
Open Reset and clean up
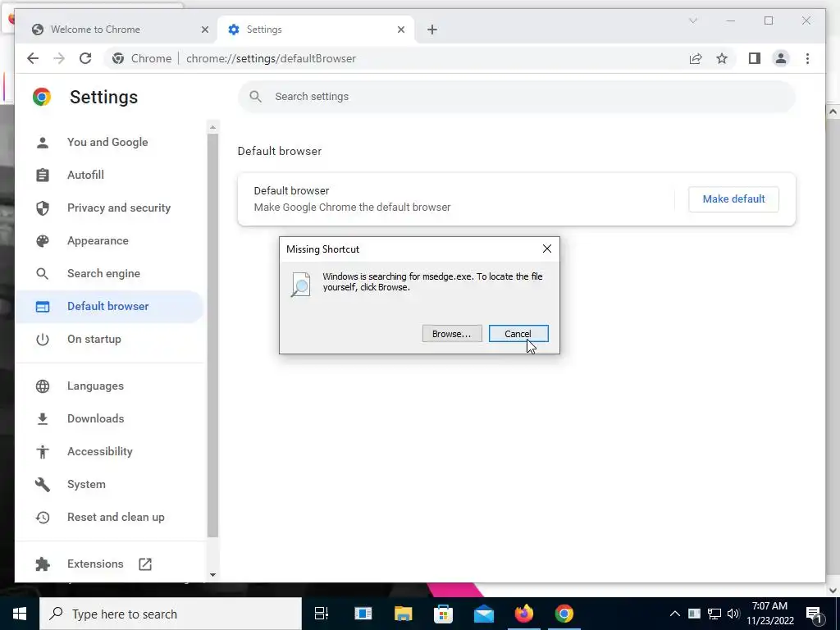tap(109, 517)
